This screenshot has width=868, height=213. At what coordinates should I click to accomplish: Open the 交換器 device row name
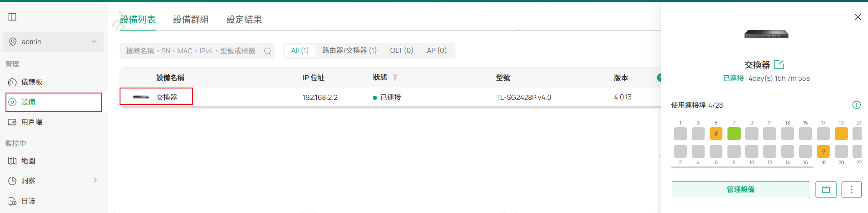(x=167, y=97)
